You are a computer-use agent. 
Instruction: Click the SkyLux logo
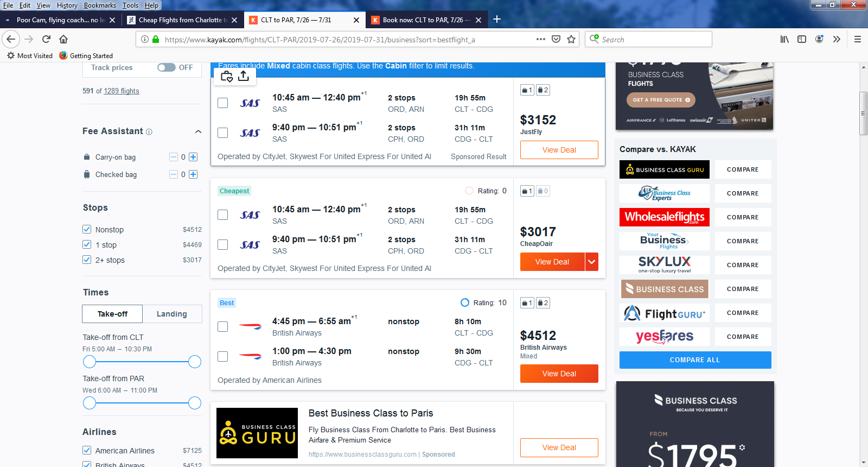(665, 265)
